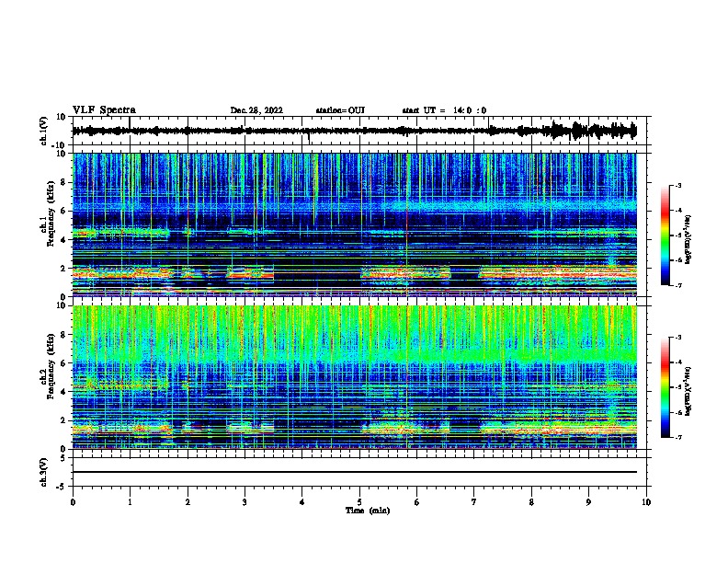Select the date text "Dec. 28, 2022"
The width and height of the screenshot is (728, 563).
tap(256, 110)
